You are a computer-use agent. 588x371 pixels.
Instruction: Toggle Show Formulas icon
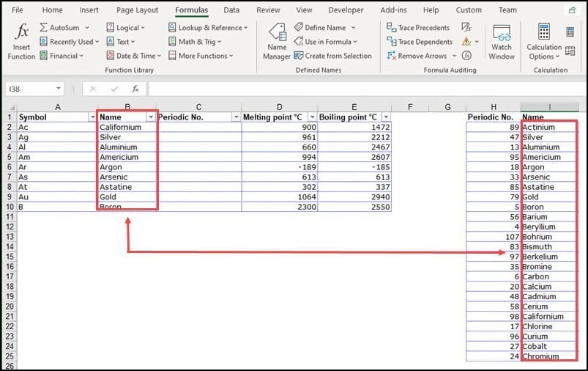coord(466,27)
